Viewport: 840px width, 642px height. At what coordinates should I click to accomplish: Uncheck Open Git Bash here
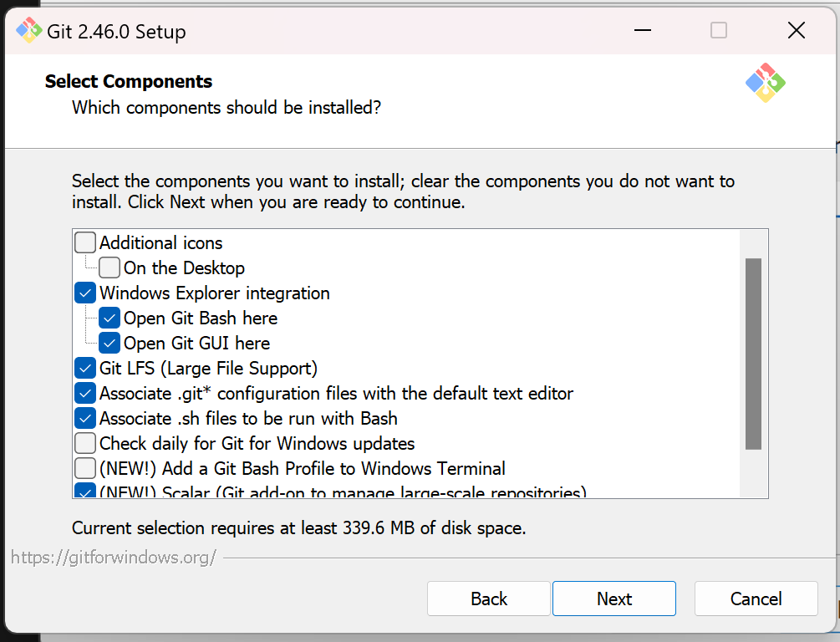coord(109,318)
